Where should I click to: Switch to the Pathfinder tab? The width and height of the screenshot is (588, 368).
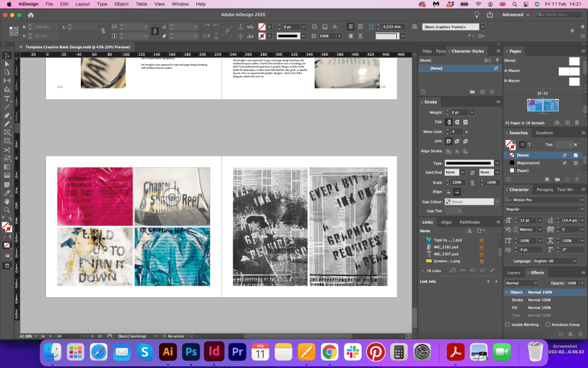coord(469,221)
